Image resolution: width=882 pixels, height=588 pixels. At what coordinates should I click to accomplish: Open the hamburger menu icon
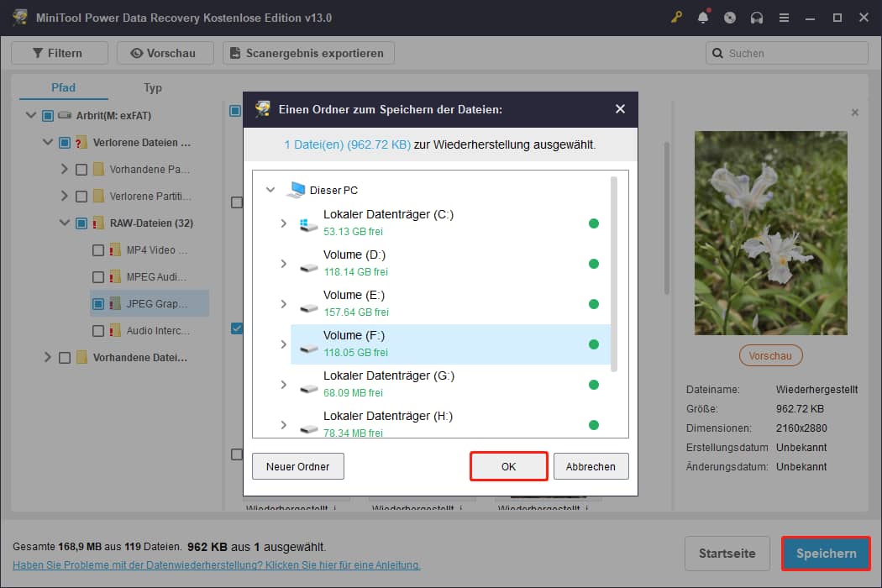click(784, 18)
